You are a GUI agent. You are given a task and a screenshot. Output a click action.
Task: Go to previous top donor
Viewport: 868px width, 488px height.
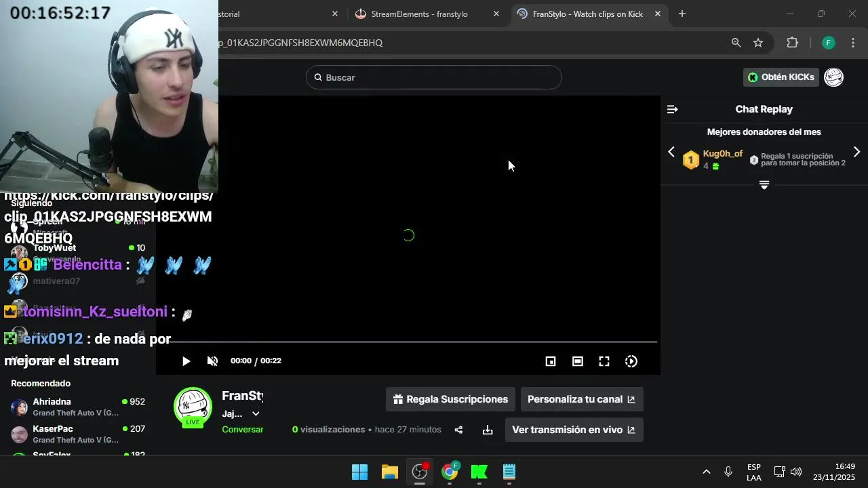(x=671, y=152)
